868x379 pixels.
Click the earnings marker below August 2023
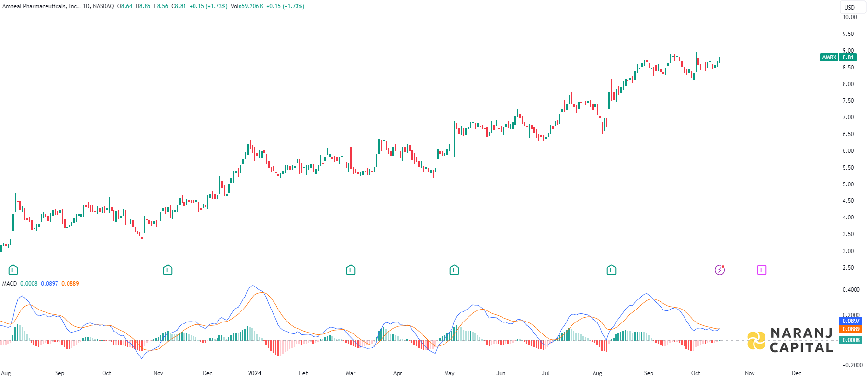(x=13, y=270)
